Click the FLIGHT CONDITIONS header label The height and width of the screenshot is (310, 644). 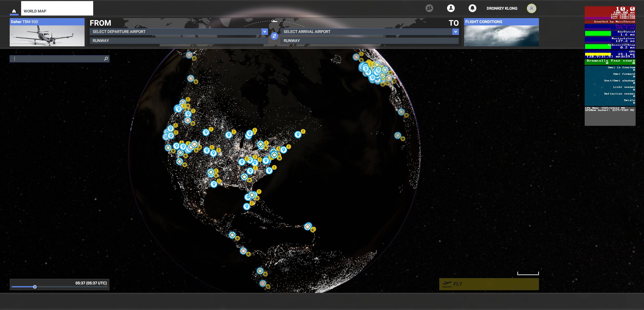point(483,22)
